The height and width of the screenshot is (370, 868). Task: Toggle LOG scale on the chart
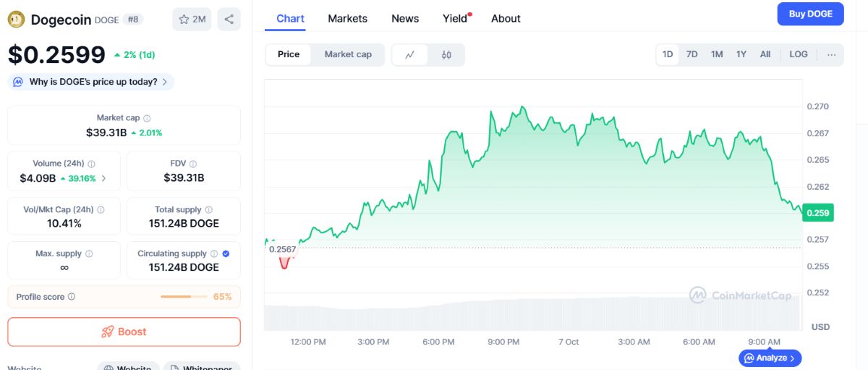[x=799, y=54]
